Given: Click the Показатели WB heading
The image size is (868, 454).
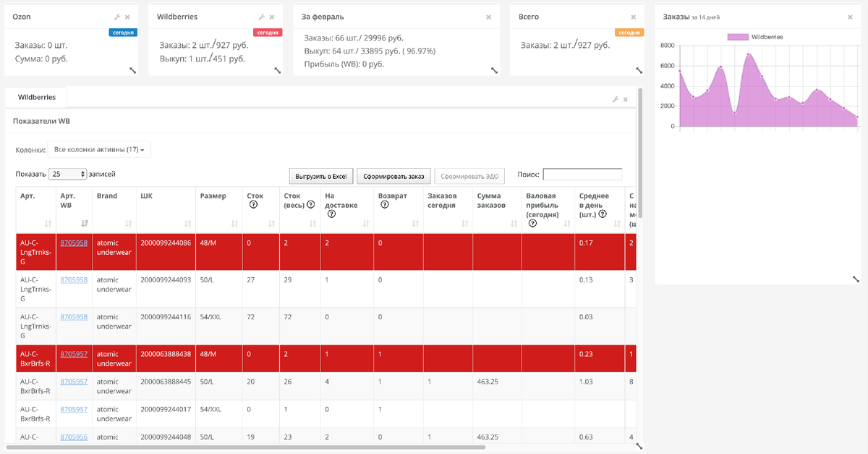Looking at the screenshot, I should click(x=41, y=121).
